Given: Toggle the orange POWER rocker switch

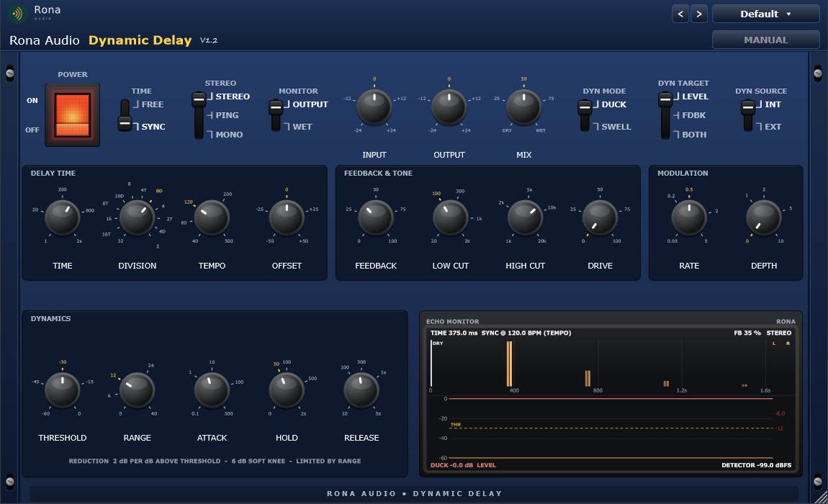Looking at the screenshot, I should point(72,114).
